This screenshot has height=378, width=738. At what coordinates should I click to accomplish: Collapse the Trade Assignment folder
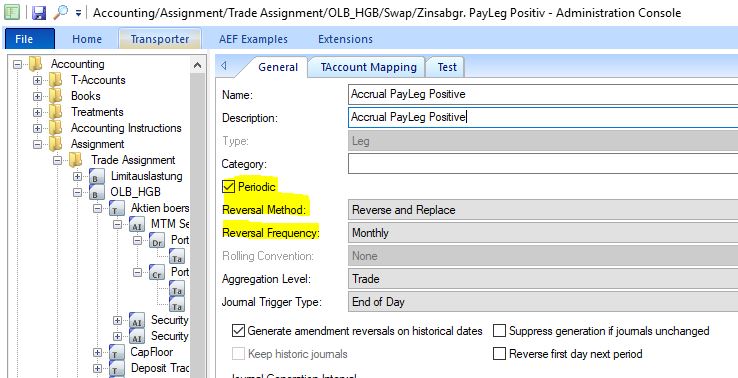pyautogui.click(x=57, y=160)
